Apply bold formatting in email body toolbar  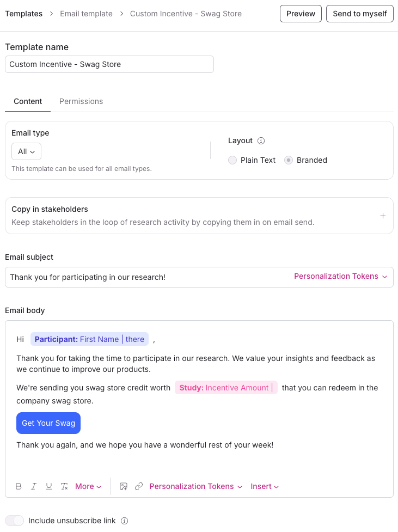point(19,486)
